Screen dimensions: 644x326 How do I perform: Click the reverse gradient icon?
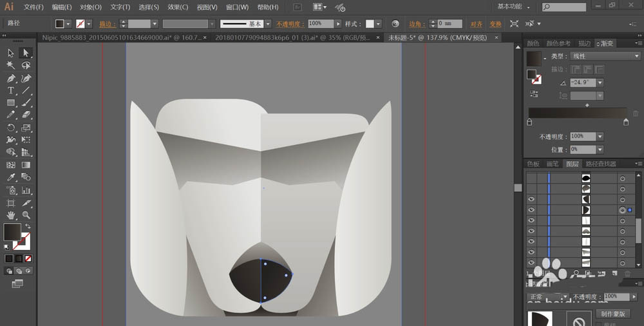534,93
